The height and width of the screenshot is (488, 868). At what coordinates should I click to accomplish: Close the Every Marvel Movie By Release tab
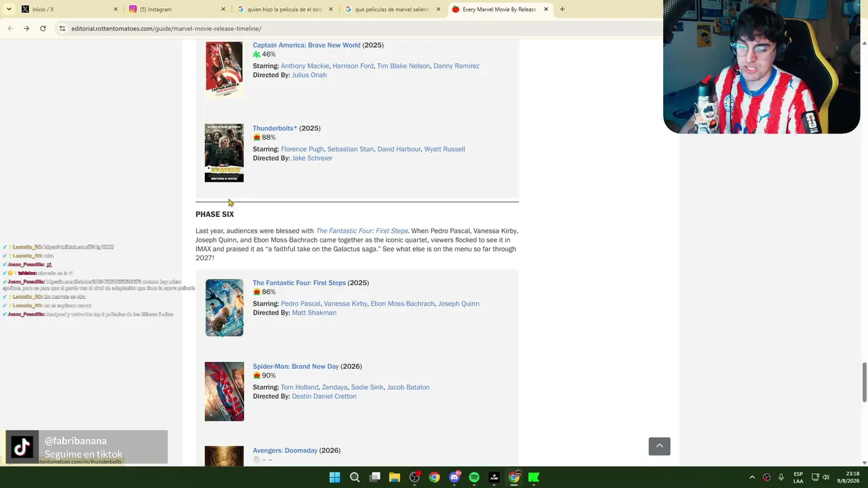[x=546, y=9]
